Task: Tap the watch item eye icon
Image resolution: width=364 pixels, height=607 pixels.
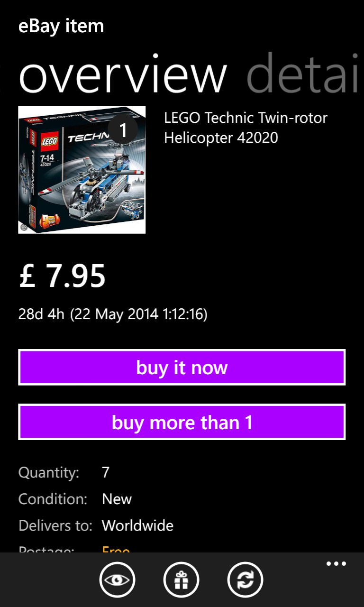Action: pos(117,579)
